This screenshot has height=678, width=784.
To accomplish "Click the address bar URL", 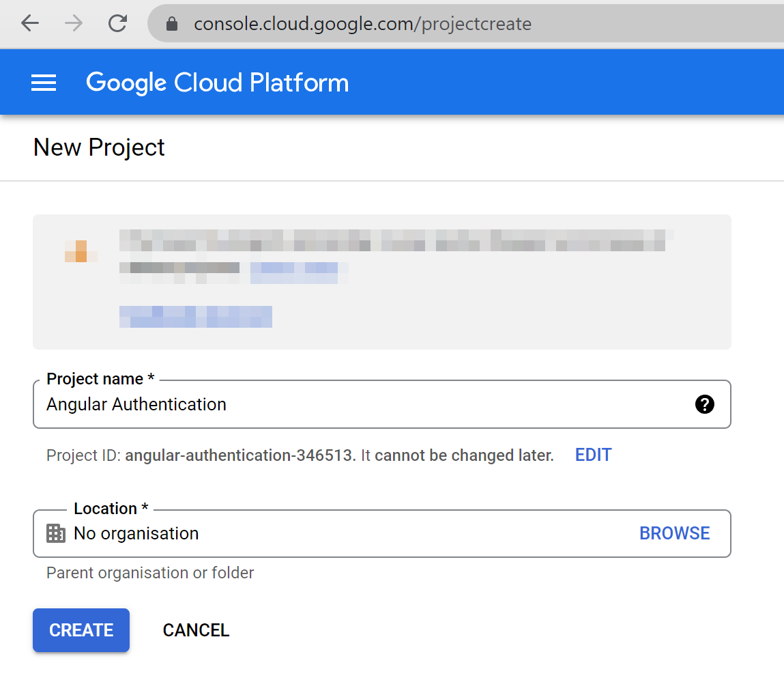I will [x=362, y=25].
